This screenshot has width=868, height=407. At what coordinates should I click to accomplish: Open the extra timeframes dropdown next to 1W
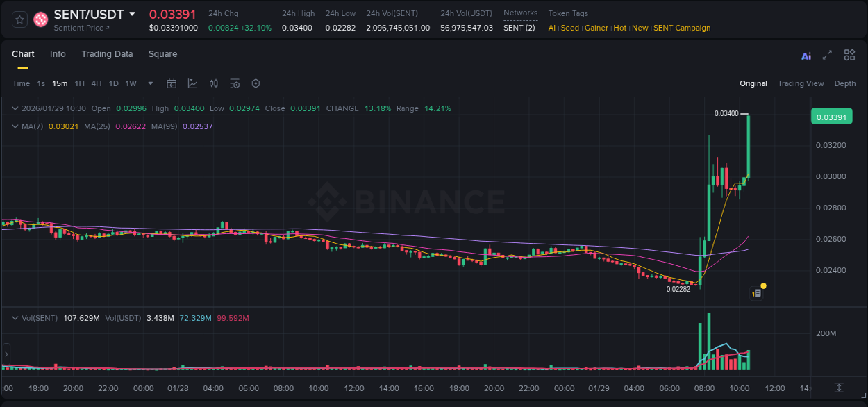[x=149, y=83]
